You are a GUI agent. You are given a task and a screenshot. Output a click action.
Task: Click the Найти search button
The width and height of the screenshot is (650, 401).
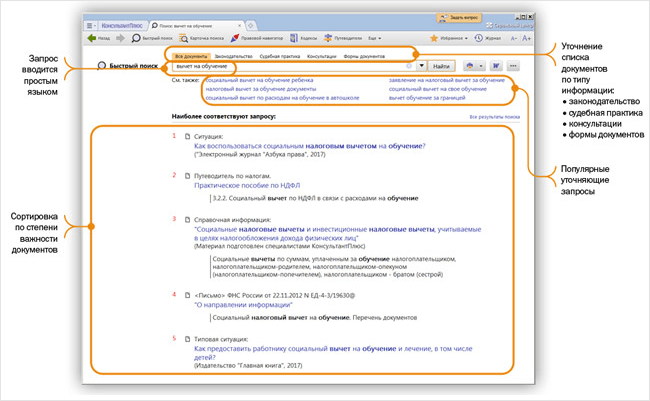(442, 65)
